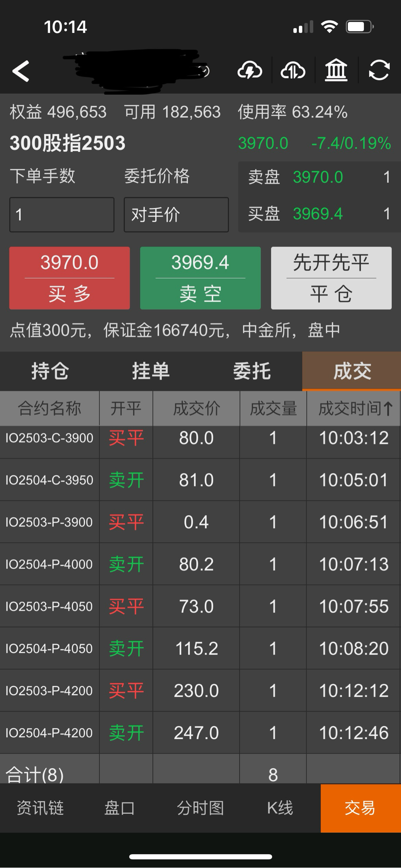Open the 对手价 price type selector
This screenshot has height=868, width=401.
point(176,215)
